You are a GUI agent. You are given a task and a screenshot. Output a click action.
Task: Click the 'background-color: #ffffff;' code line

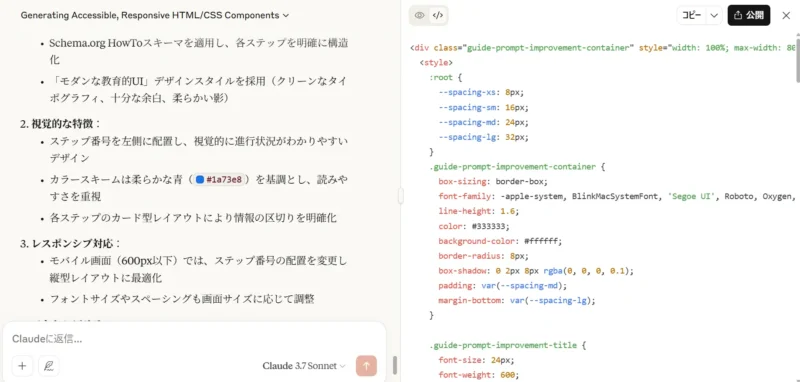click(500, 241)
